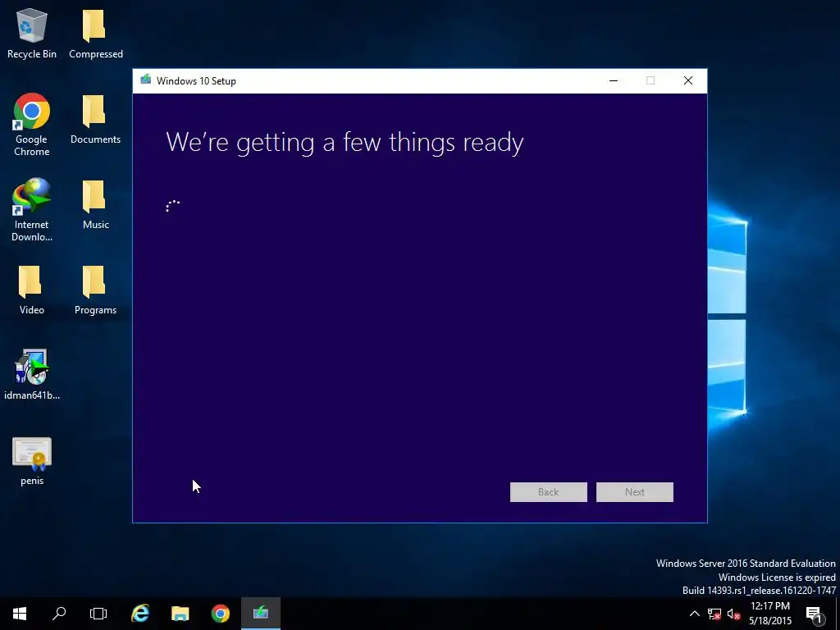Click the Next button in Setup

tap(635, 492)
